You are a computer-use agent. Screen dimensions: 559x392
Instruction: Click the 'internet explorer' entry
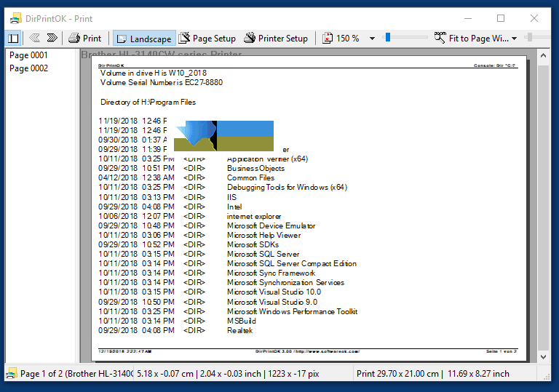254,217
